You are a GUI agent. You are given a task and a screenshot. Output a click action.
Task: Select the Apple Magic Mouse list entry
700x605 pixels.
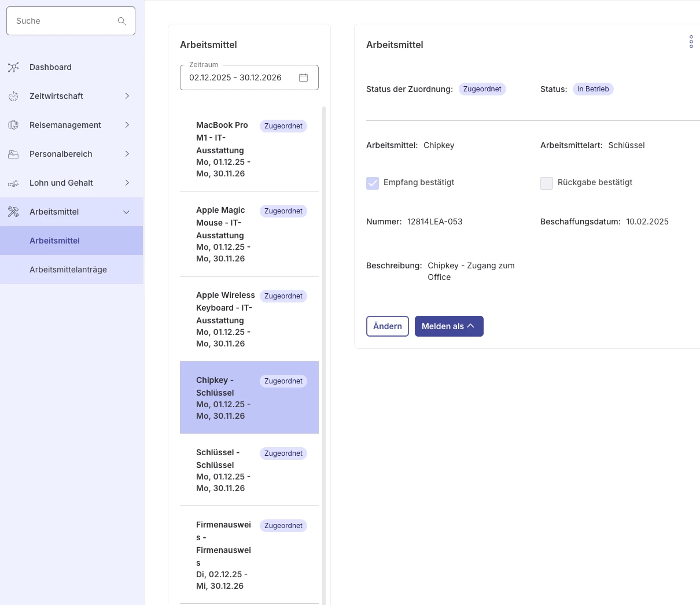(249, 234)
